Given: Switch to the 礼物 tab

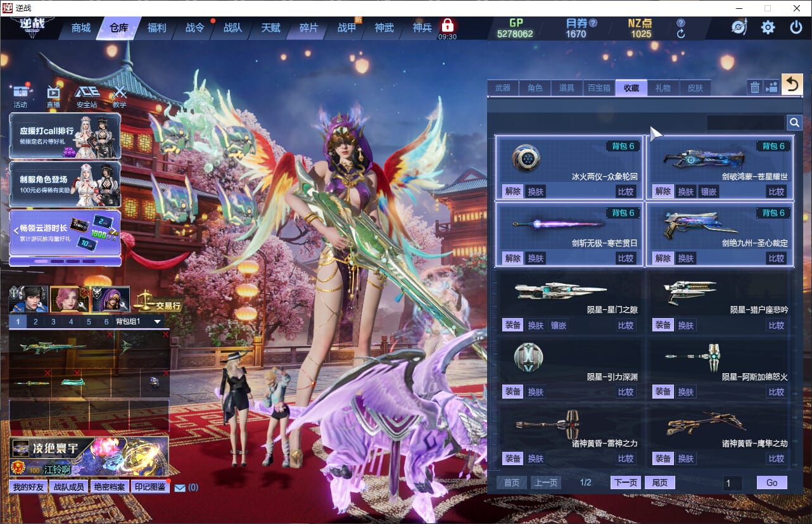Looking at the screenshot, I should coord(663,88).
